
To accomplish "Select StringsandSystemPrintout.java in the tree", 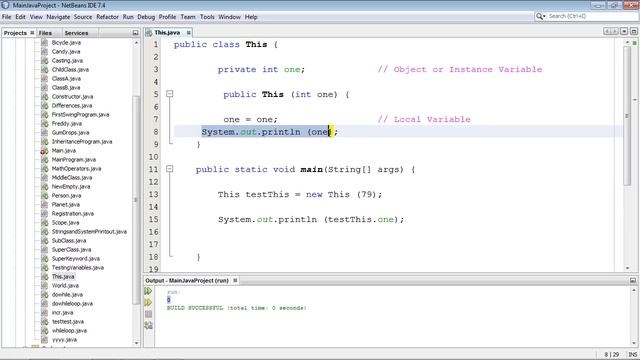I will pyautogui.click(x=89, y=231).
